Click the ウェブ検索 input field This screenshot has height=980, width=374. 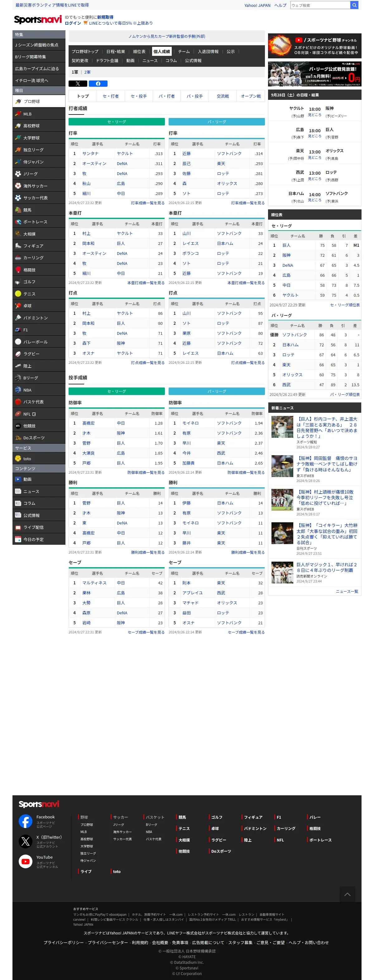click(320, 5)
